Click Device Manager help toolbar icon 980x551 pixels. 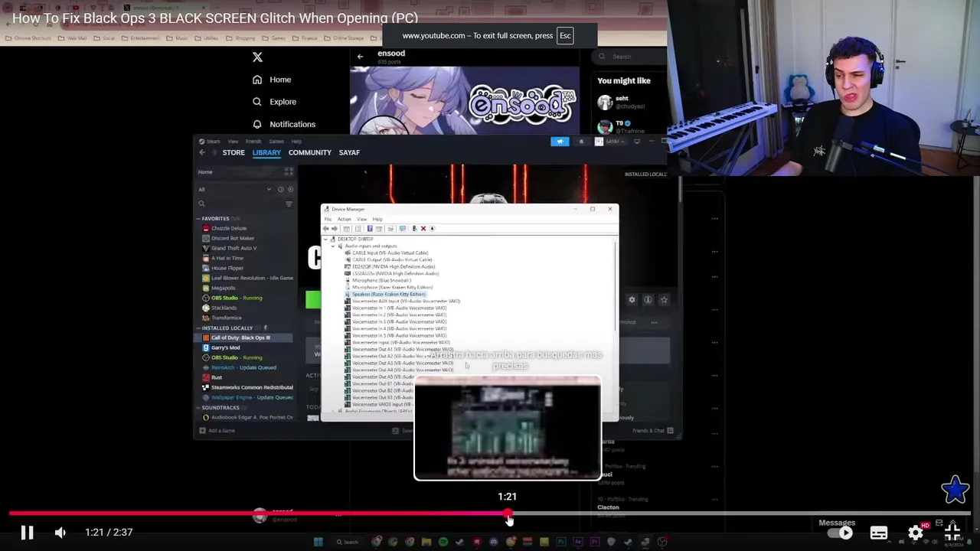pyautogui.click(x=370, y=229)
